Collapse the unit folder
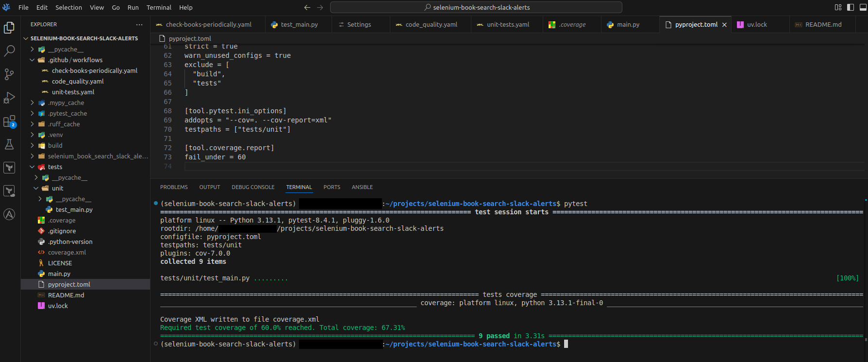 [x=57, y=189]
